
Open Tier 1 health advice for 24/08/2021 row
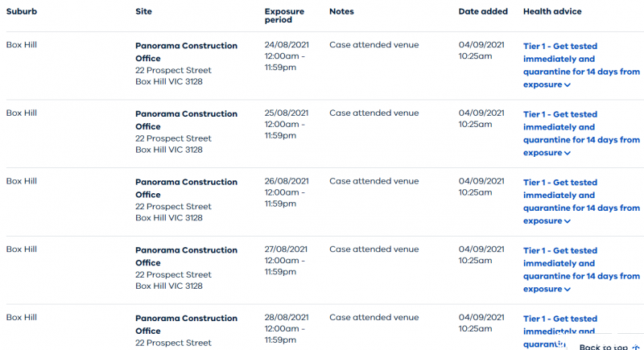(x=581, y=65)
